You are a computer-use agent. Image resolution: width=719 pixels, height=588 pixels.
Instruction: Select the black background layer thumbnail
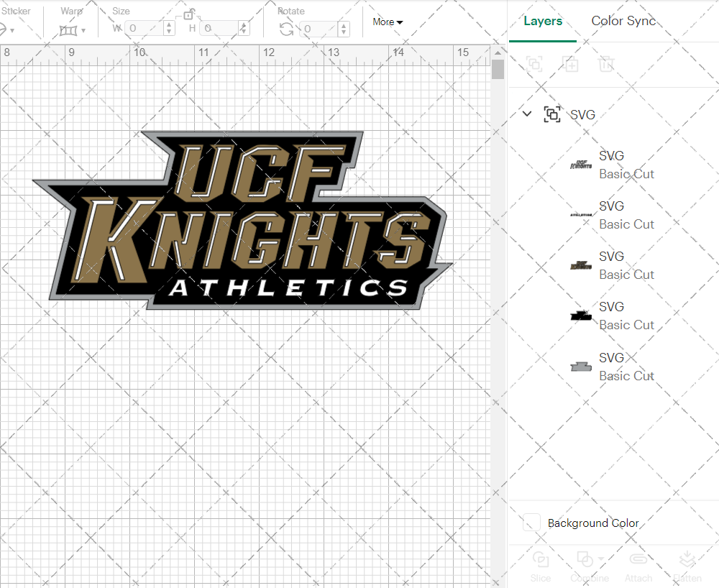coord(581,316)
